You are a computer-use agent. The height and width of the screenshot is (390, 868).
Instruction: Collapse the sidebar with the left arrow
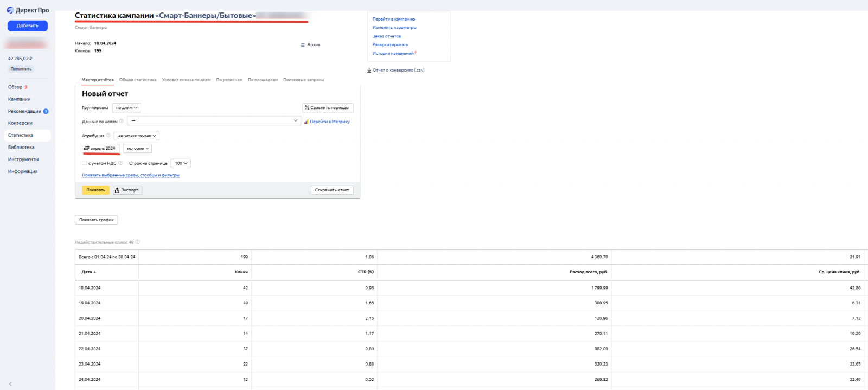pyautogui.click(x=10, y=383)
